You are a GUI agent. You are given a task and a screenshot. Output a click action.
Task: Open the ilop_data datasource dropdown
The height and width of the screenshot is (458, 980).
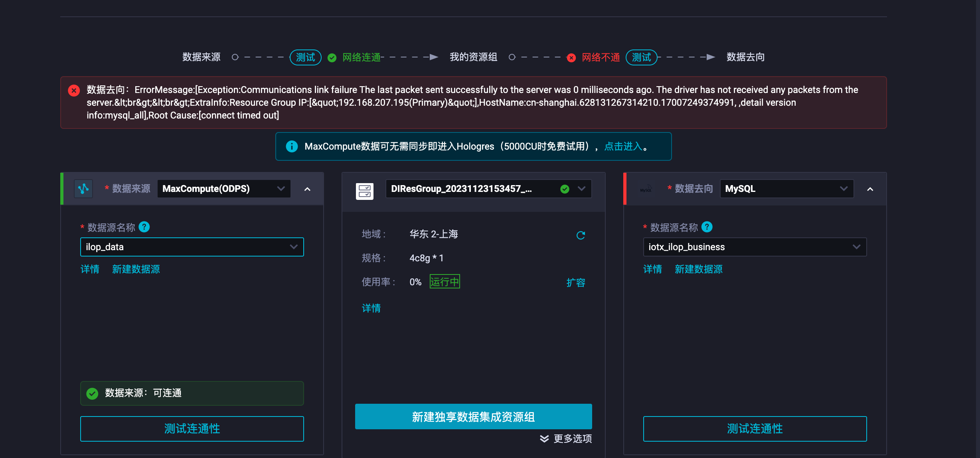pyautogui.click(x=192, y=247)
